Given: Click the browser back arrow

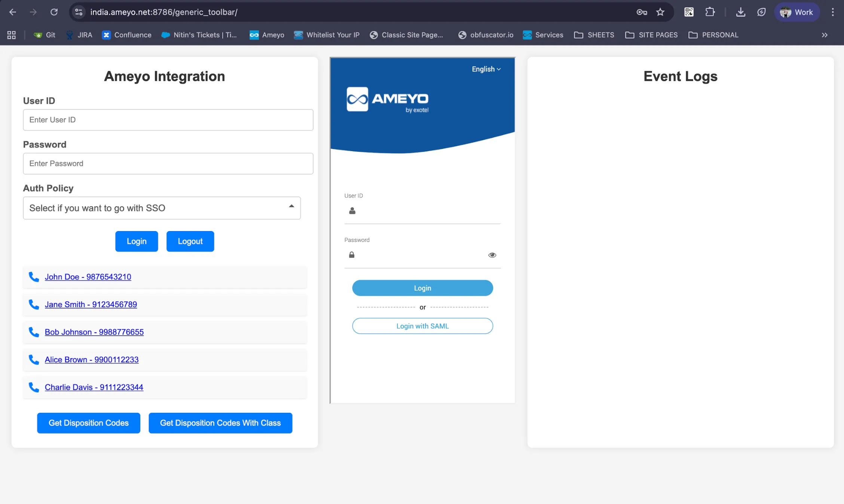Looking at the screenshot, I should tap(12, 12).
